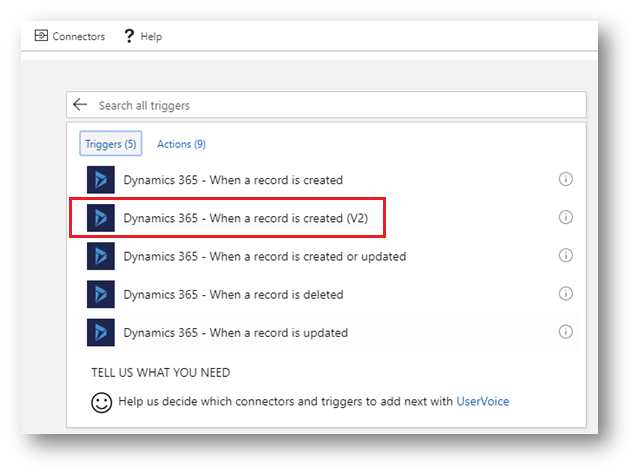Click Dynamics 365 icon for 'record is updated'
Image resolution: width=640 pixels, height=476 pixels.
click(x=102, y=332)
